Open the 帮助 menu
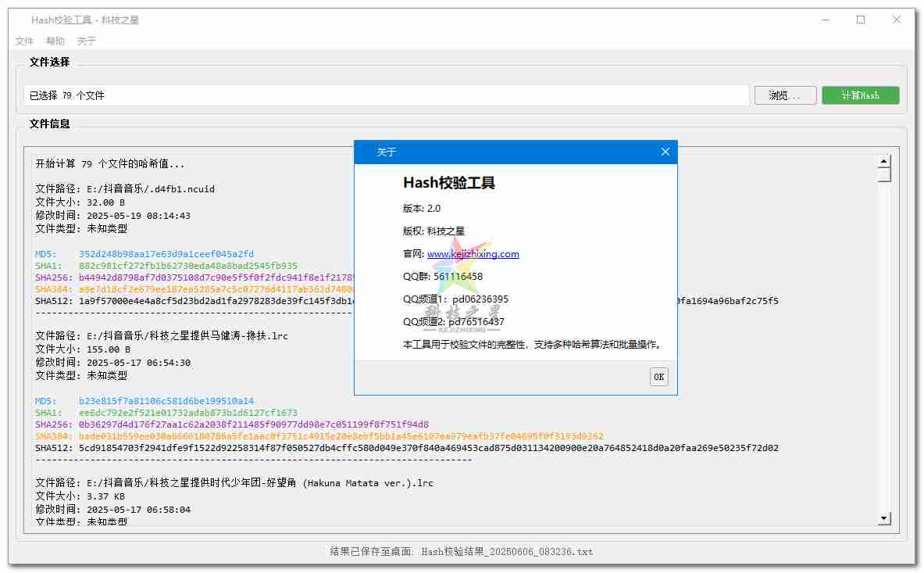Viewport: 924px width, 573px height. (55, 41)
